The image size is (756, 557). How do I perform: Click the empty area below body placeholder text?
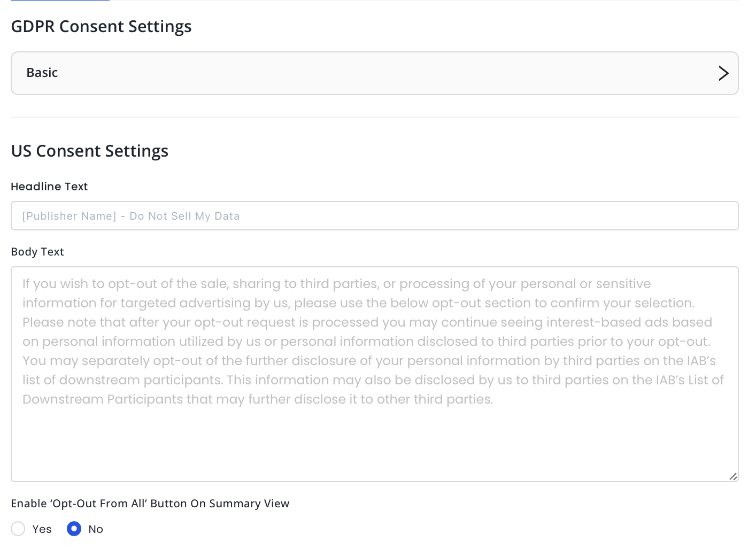coord(374,444)
